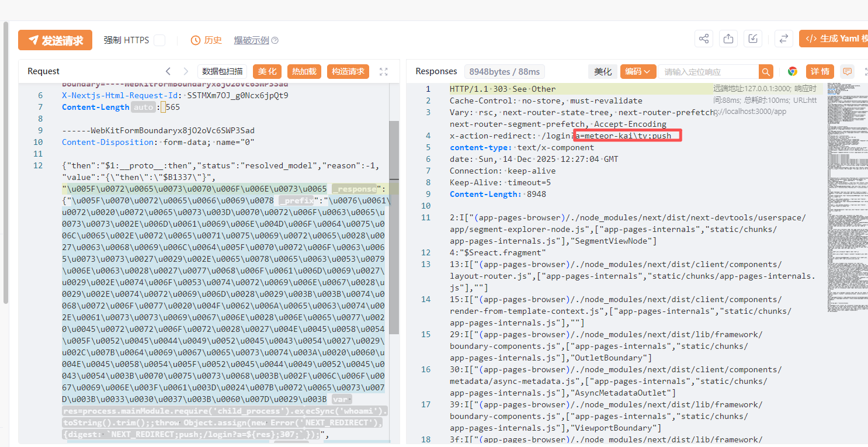
Task: Click 数据包扫描 packet scan button
Action: [222, 71]
